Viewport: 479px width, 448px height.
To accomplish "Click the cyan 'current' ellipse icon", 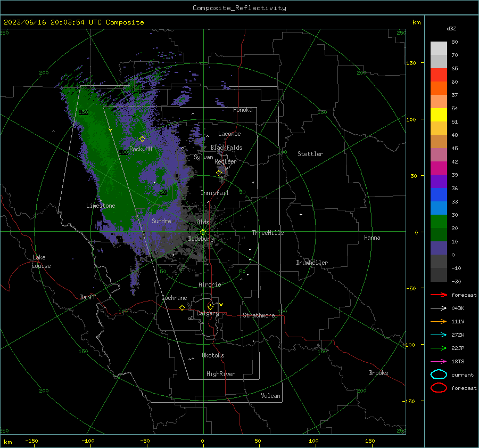I will pos(439,374).
